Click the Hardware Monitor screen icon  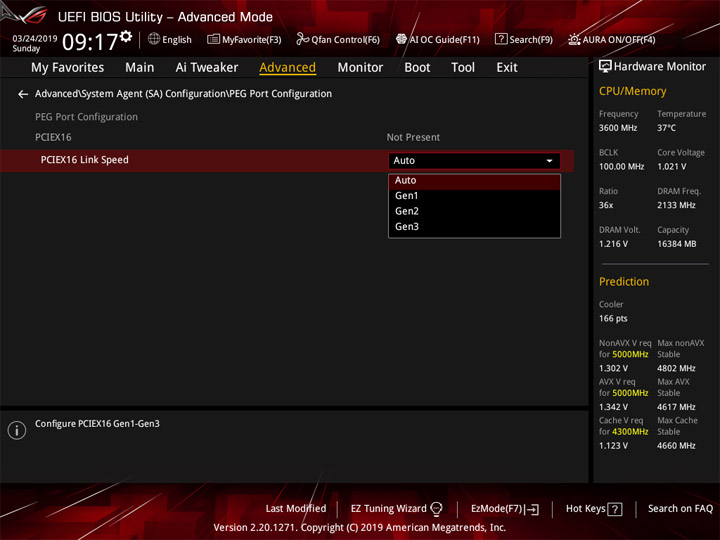605,67
